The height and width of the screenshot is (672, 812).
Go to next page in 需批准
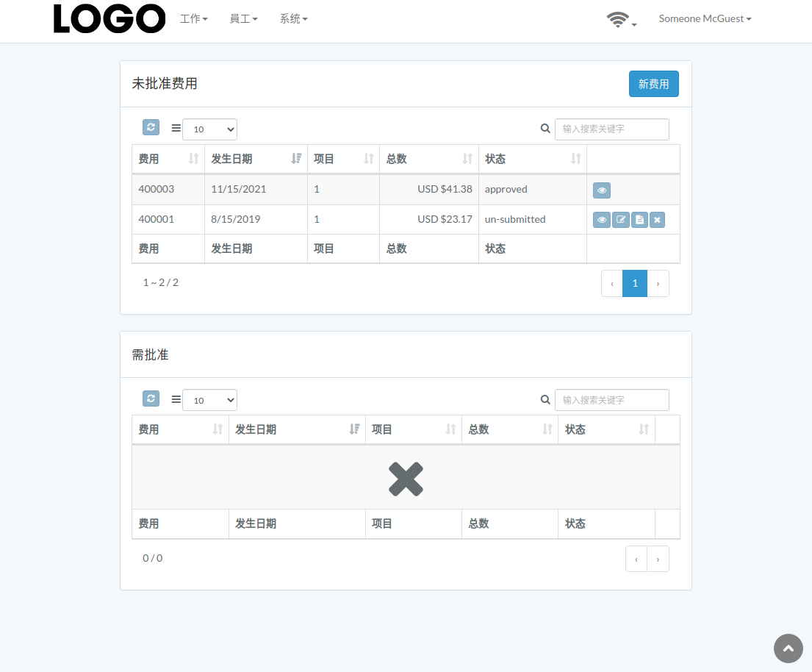[x=658, y=559]
